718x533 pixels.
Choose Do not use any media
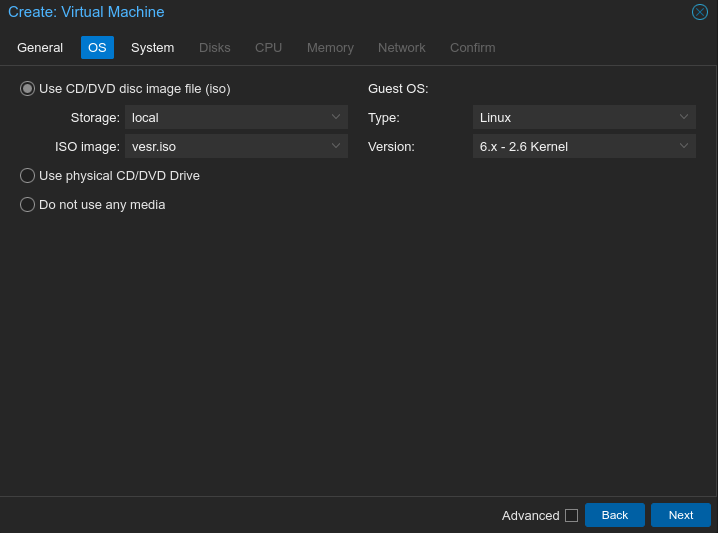(x=28, y=205)
